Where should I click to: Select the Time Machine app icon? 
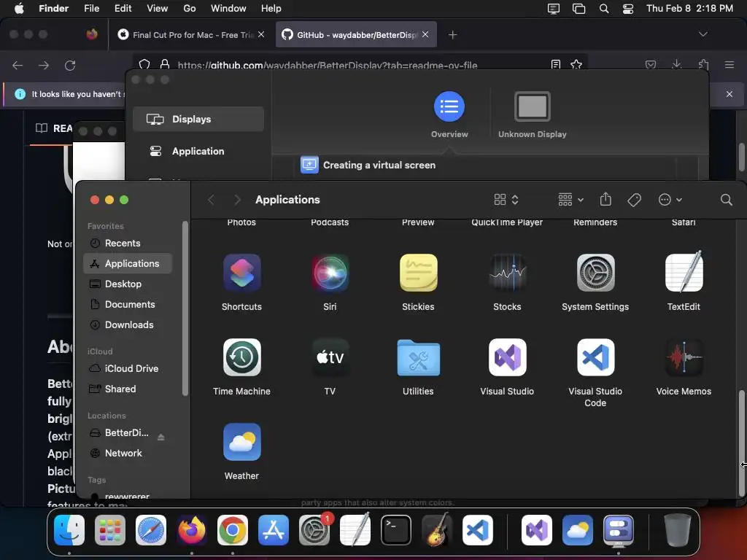tap(241, 357)
